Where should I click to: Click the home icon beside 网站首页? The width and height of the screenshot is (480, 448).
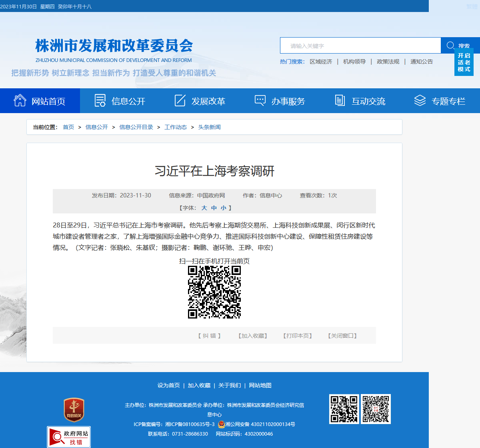[x=20, y=100]
